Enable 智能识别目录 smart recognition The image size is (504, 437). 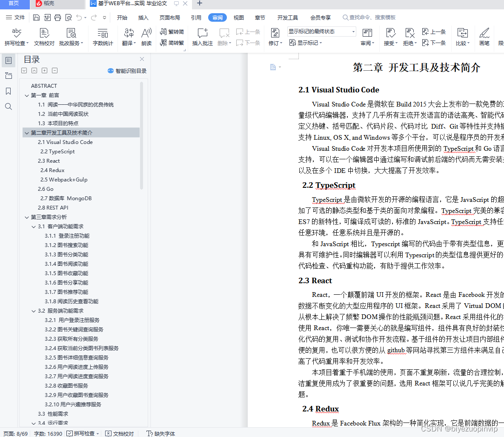click(x=128, y=71)
